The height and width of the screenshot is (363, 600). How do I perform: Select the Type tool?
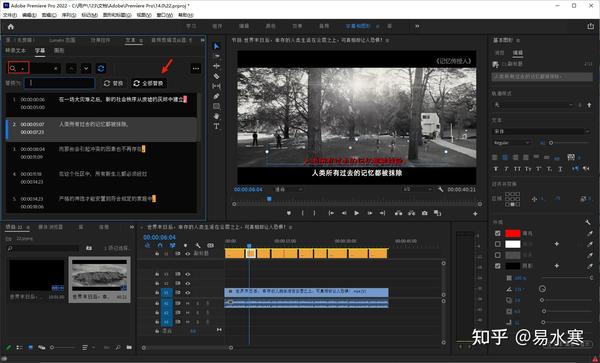217,126
